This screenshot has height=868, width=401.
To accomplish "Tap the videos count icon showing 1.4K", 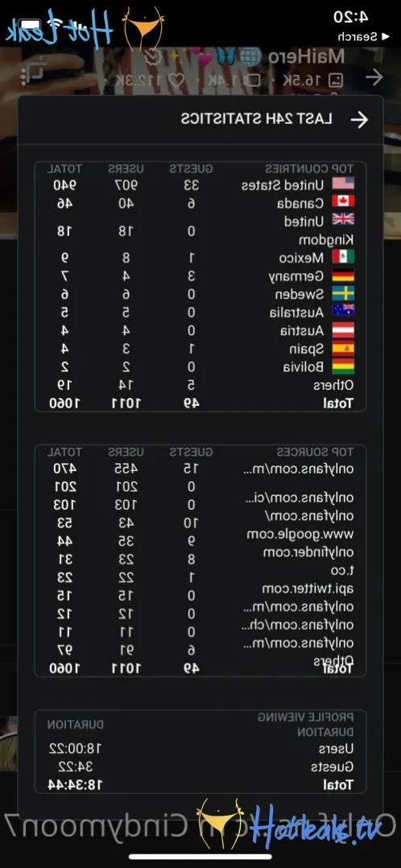I will point(253,81).
